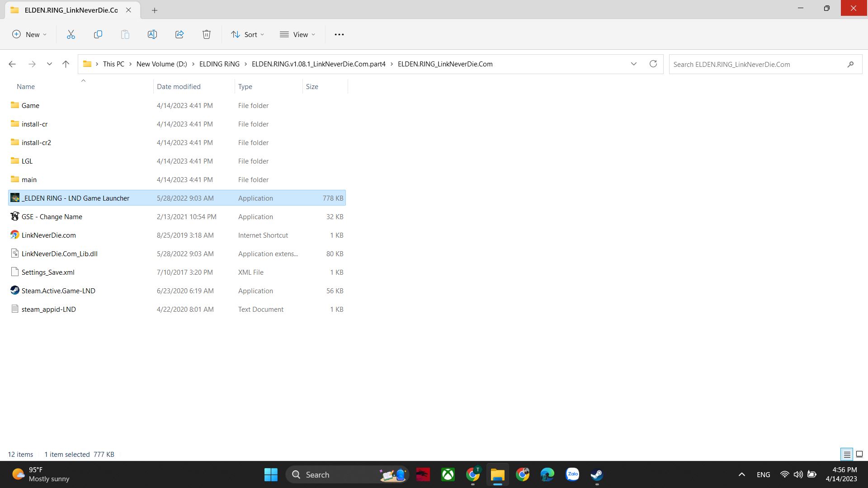868x488 pixels.
Task: Navigate to This PC breadcrumb
Action: coord(113,64)
